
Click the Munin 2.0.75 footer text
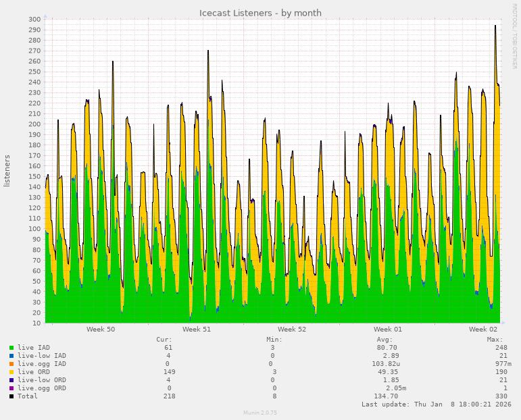coord(260,413)
